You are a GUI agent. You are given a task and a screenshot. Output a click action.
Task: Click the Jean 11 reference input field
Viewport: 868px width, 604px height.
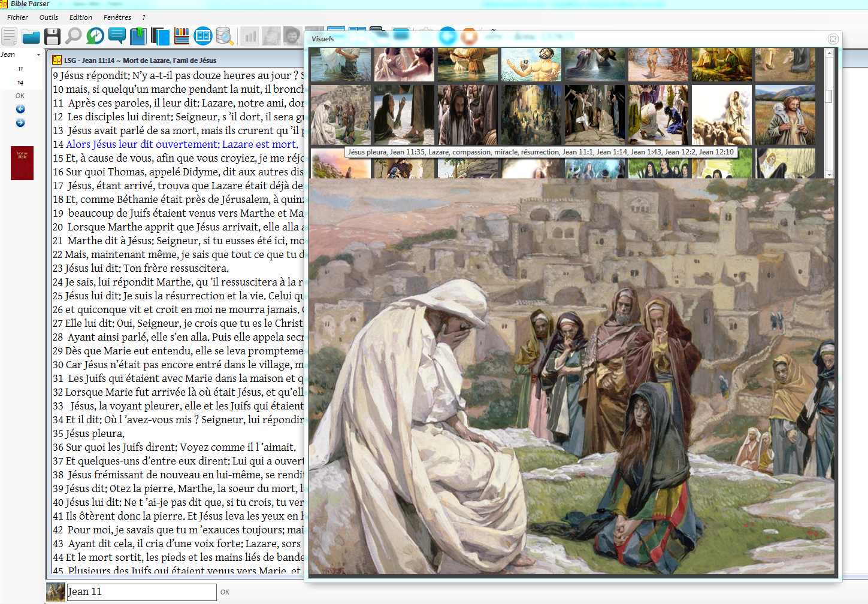[x=141, y=592]
